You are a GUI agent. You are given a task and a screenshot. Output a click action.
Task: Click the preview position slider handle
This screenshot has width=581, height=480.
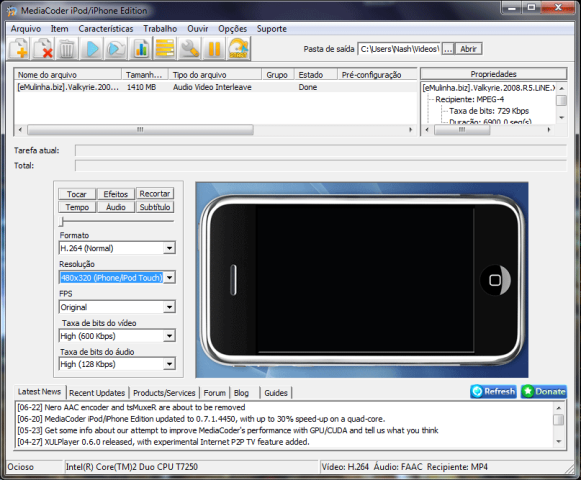[62, 222]
